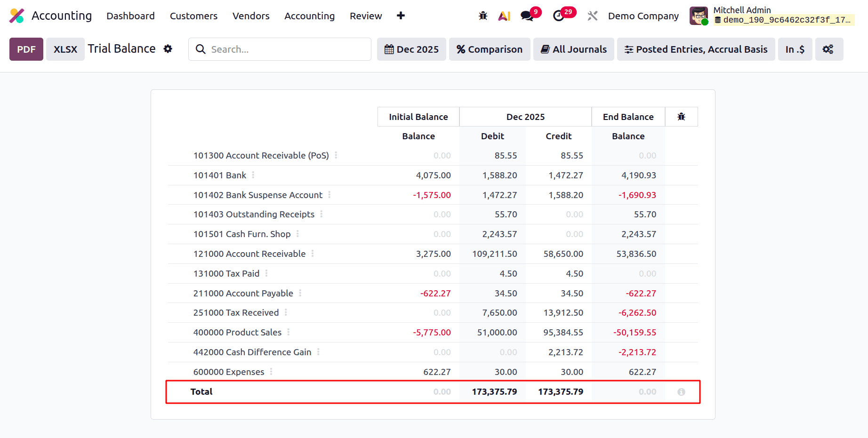Click the 121000 Account Receivable line

tap(249, 254)
